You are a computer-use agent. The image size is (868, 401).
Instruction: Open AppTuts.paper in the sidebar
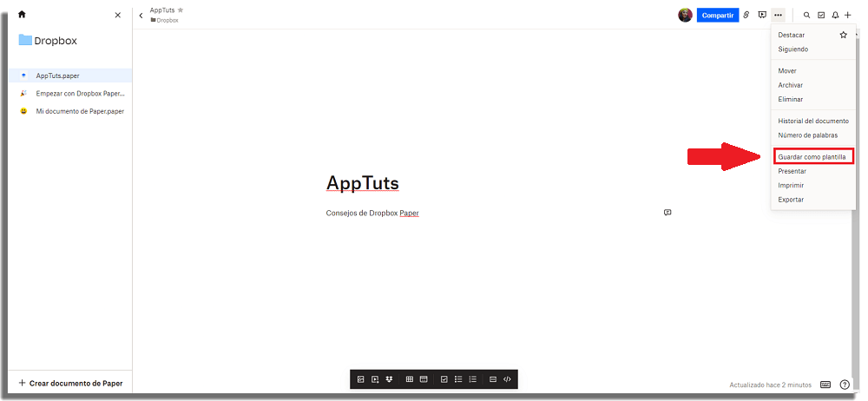(x=69, y=76)
